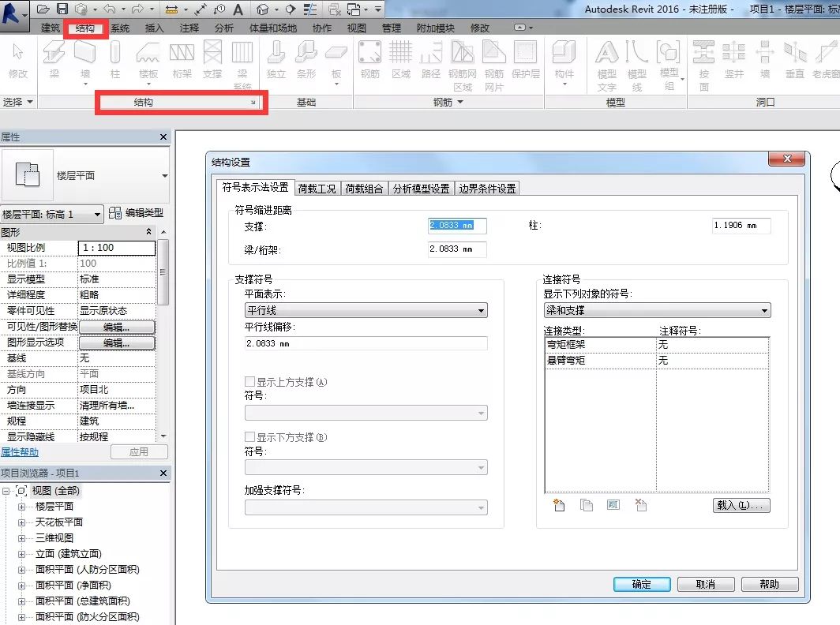Open the 视图 ribbon tab
Screen dimensions: 840x625
click(x=356, y=28)
